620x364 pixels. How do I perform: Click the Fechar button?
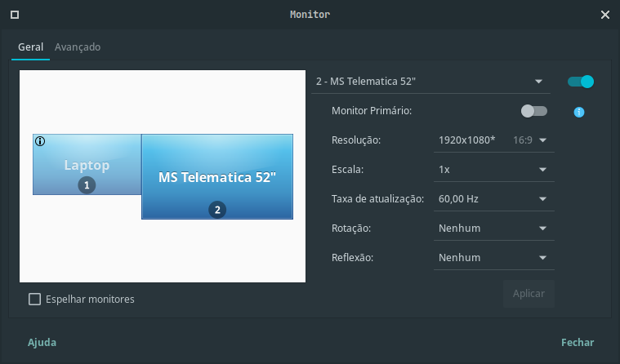578,342
